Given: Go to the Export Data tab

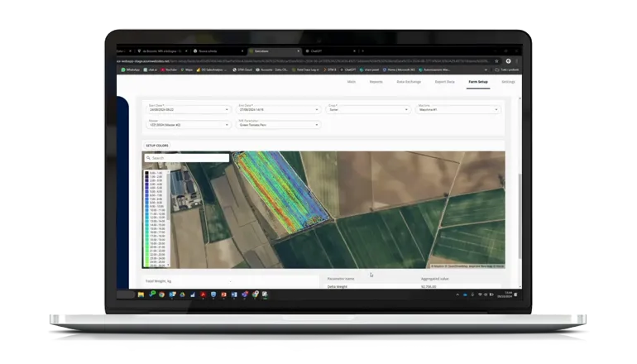Looking at the screenshot, I should pyautogui.click(x=445, y=82).
